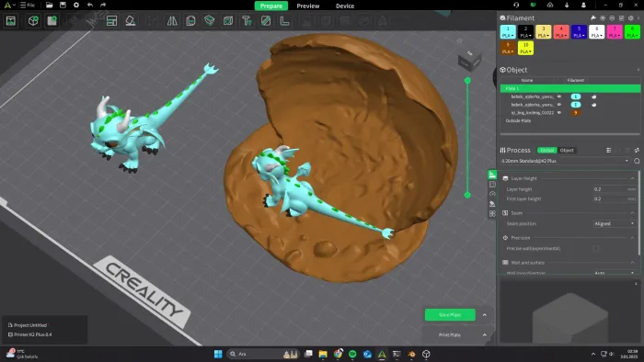Click the Slice Plate button

450,315
